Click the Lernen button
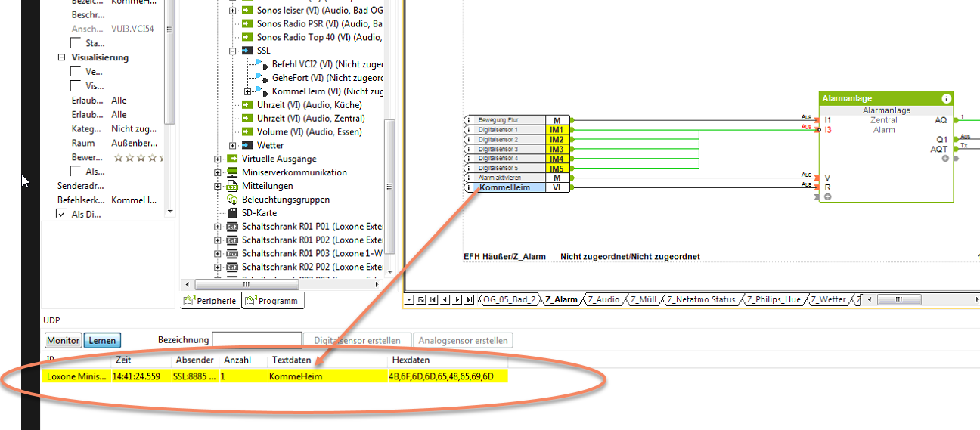This screenshot has width=980, height=430. click(101, 341)
